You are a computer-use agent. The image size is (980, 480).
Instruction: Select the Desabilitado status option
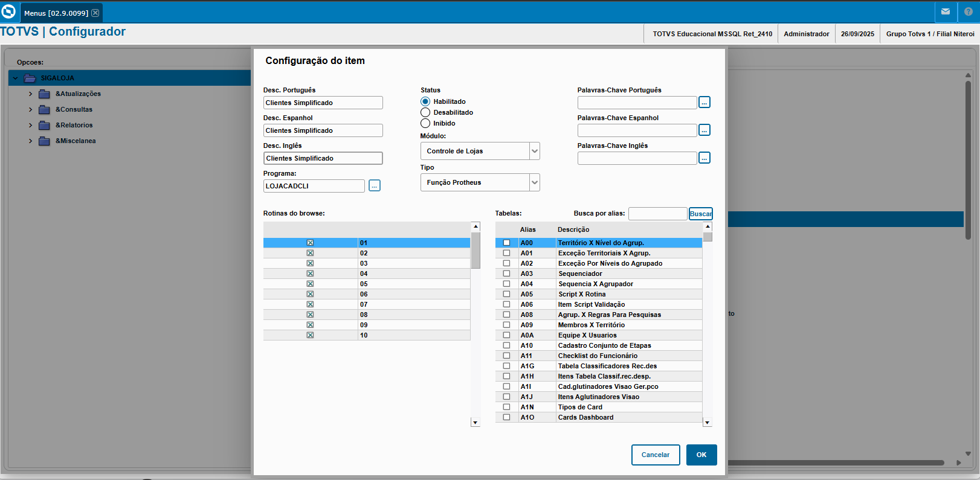click(x=425, y=113)
